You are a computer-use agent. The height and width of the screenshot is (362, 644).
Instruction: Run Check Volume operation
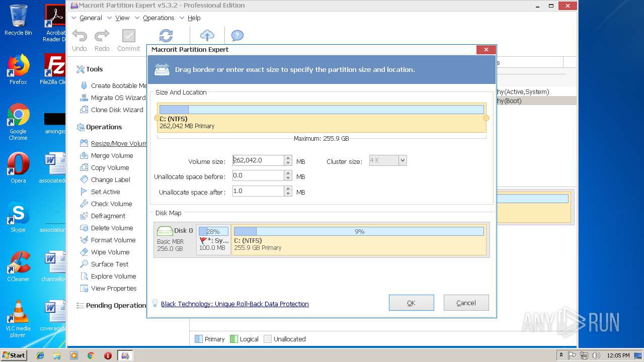[106, 204]
